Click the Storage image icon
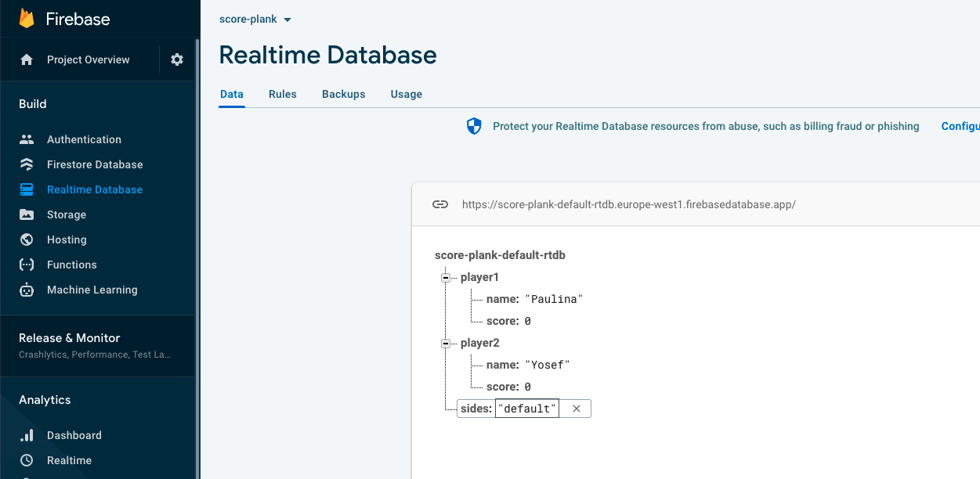Image resolution: width=980 pixels, height=479 pixels. click(27, 214)
